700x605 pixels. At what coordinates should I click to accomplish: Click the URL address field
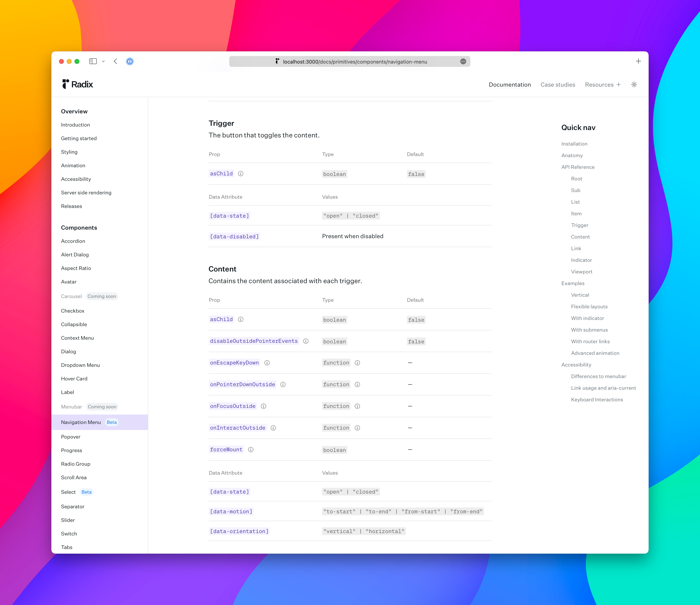pyautogui.click(x=355, y=62)
